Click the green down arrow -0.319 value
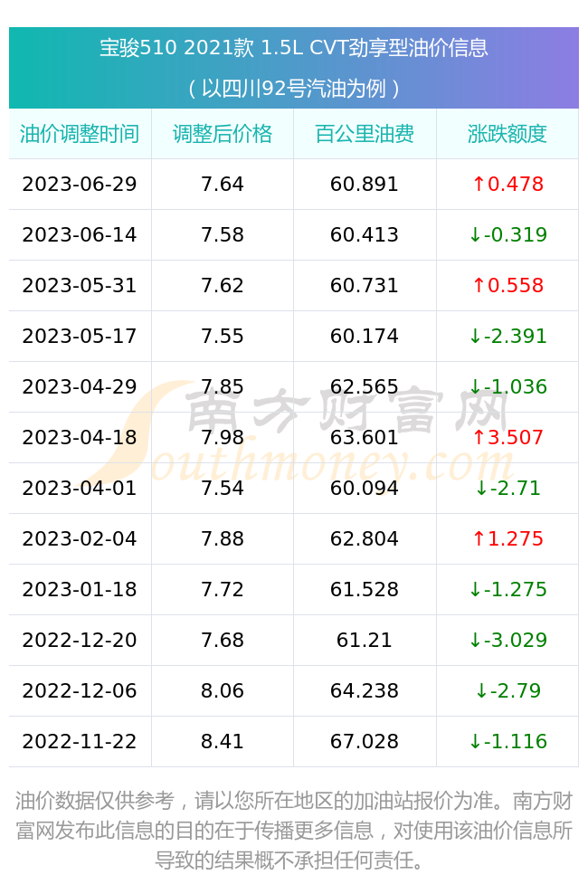Viewport: 588px width, 884px height. tap(507, 235)
